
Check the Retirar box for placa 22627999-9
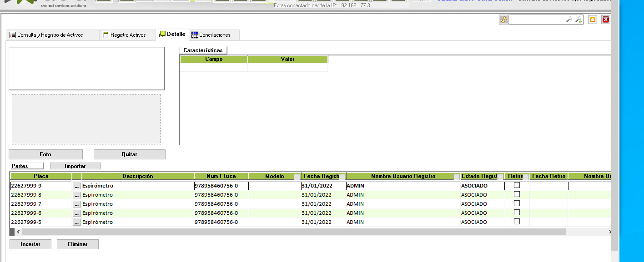pyautogui.click(x=517, y=185)
